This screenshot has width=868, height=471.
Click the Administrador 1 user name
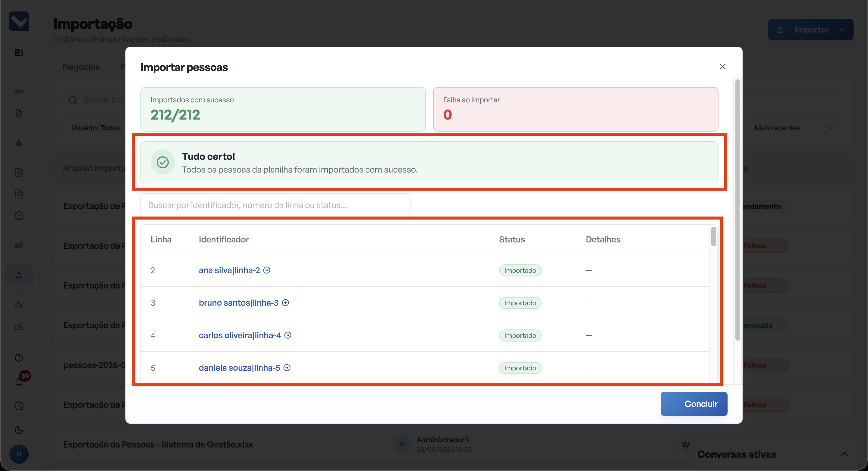[x=442, y=440]
